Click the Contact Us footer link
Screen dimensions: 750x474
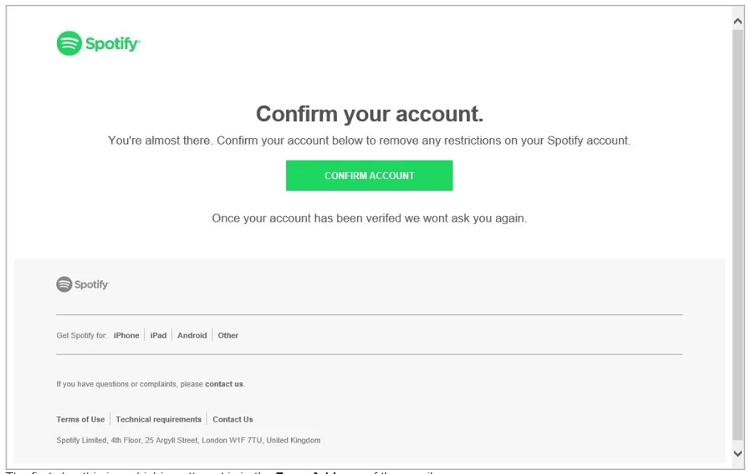click(233, 419)
